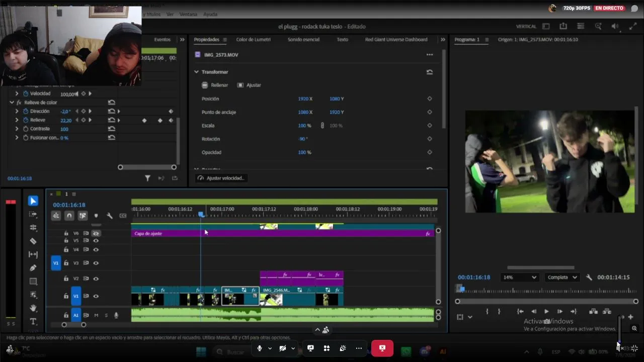Toggle Contraste animation stopwatch

[26, 129]
